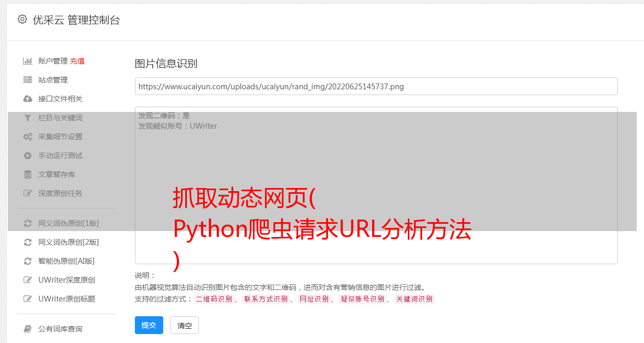Open 栏目与关键词 menu item
The height and width of the screenshot is (343, 644).
coord(60,118)
